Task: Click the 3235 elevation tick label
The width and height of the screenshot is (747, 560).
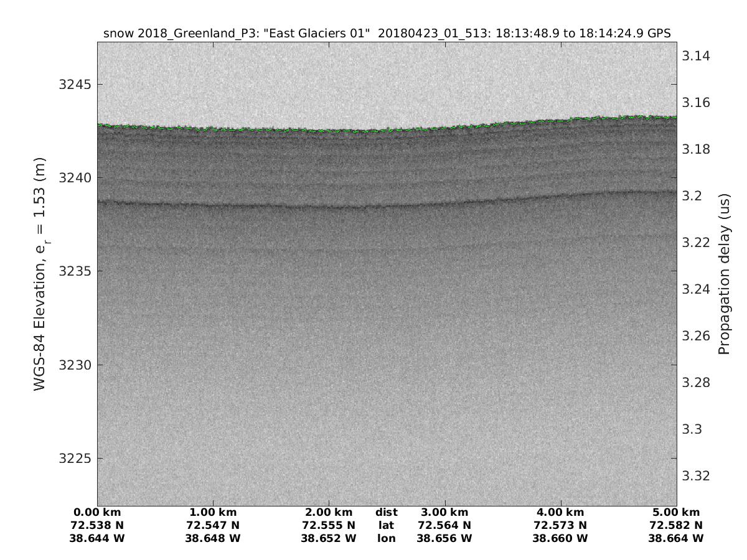Action: 72,271
